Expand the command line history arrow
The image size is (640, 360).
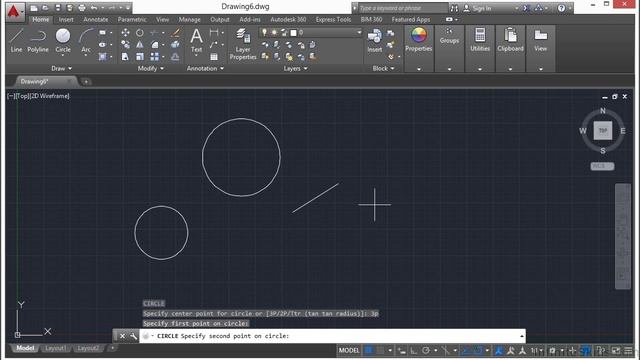click(x=522, y=336)
